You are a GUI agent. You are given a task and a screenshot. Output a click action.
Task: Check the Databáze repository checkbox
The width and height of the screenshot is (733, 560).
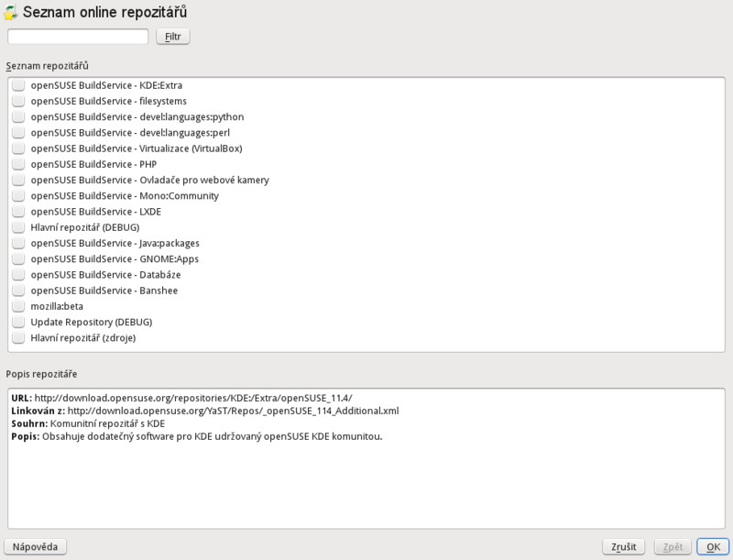point(18,275)
